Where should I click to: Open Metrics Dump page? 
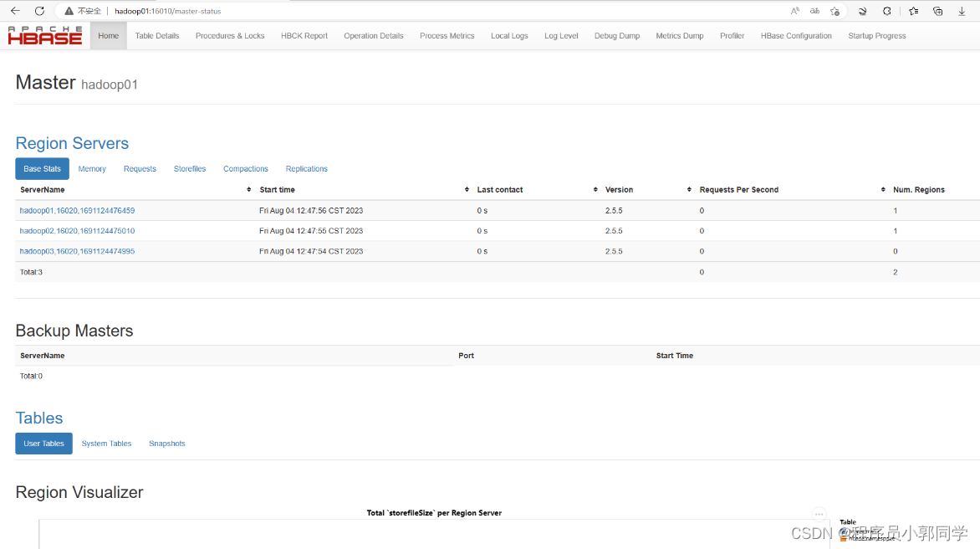pos(679,36)
